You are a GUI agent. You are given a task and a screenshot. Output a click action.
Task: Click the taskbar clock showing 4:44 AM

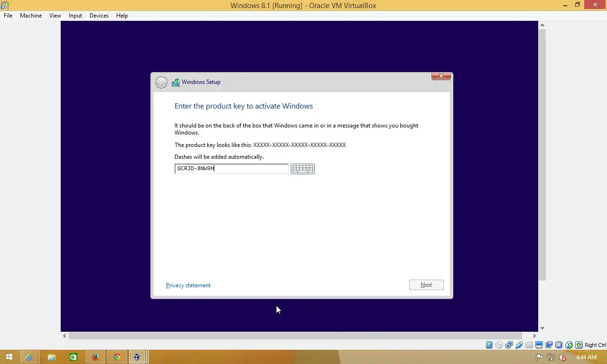586,357
